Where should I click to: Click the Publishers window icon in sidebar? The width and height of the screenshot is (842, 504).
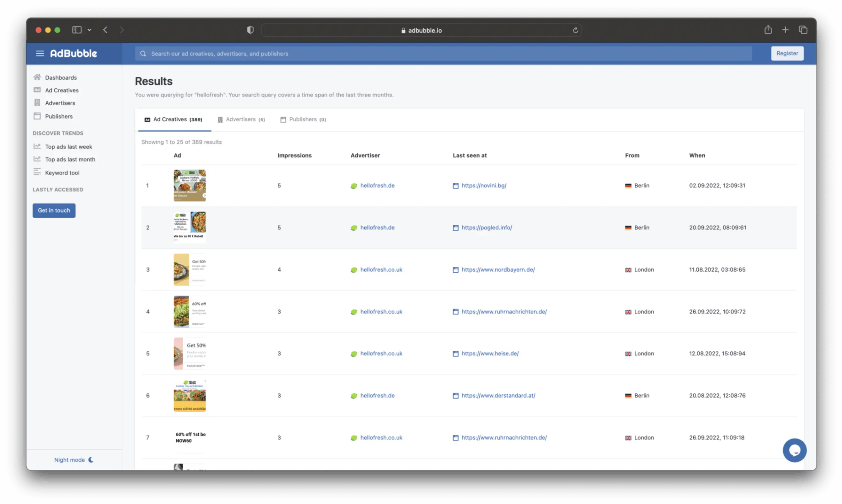37,116
